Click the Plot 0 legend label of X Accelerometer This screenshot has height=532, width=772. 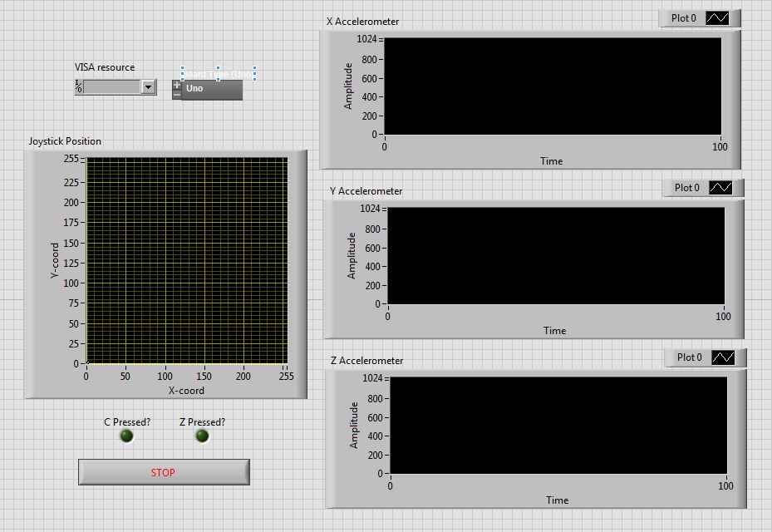[x=683, y=18]
